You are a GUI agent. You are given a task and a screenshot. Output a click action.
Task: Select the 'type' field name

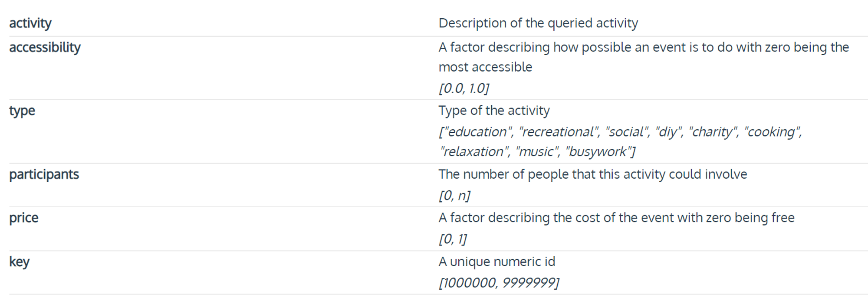pos(22,111)
